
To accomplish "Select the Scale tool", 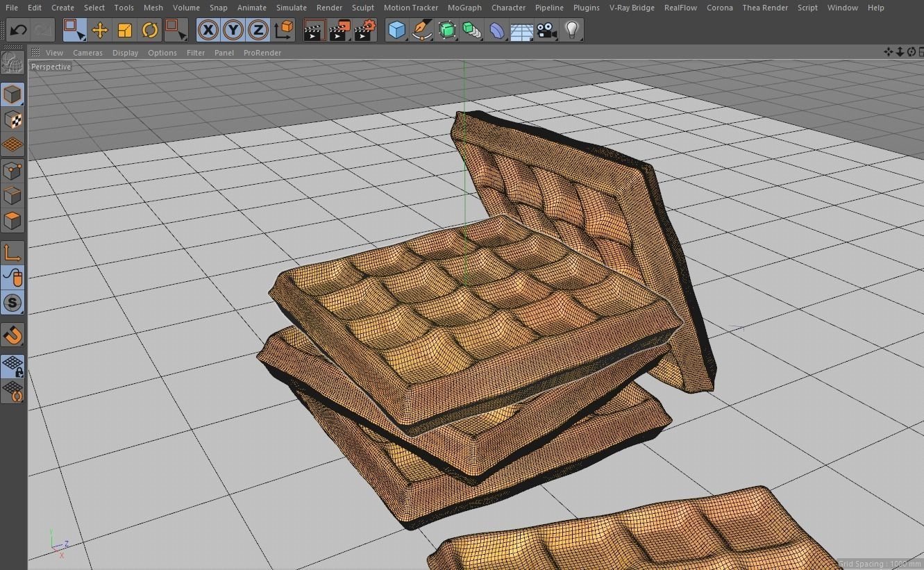I will click(124, 30).
